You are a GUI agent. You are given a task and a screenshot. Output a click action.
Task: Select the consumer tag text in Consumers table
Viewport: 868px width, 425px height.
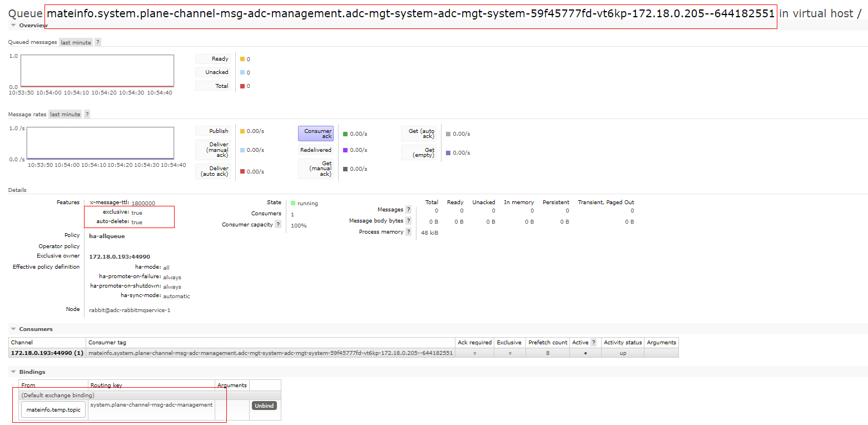click(271, 353)
